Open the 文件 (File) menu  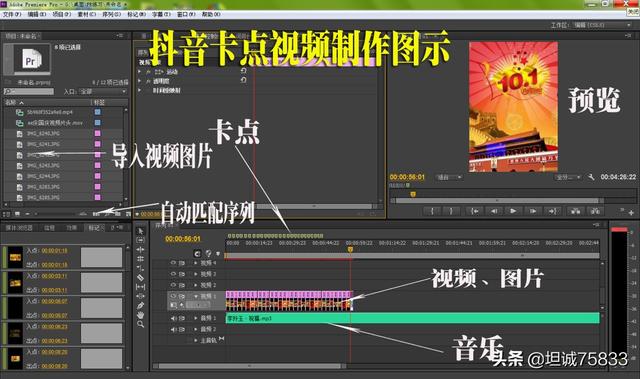click(12, 14)
